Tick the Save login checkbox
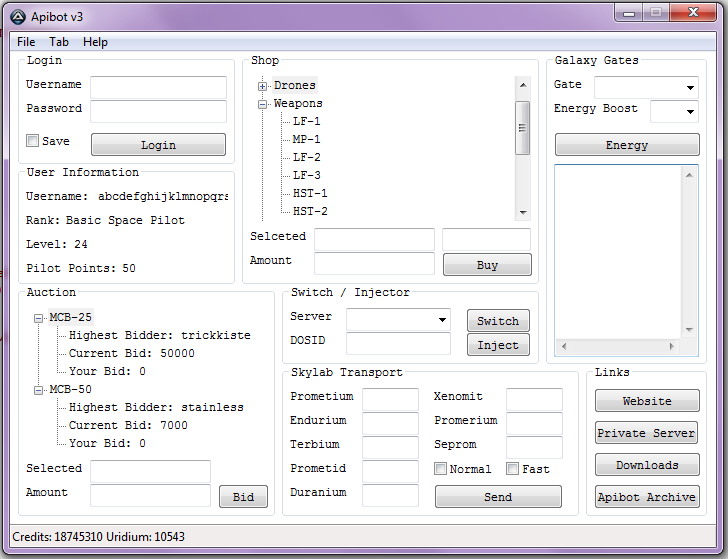 (32, 141)
